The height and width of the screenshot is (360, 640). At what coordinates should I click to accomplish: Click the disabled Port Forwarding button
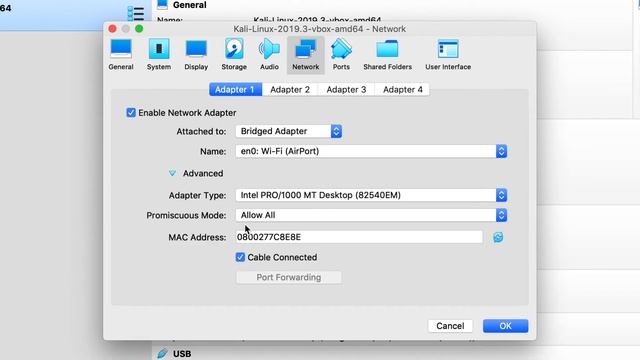[x=289, y=278]
